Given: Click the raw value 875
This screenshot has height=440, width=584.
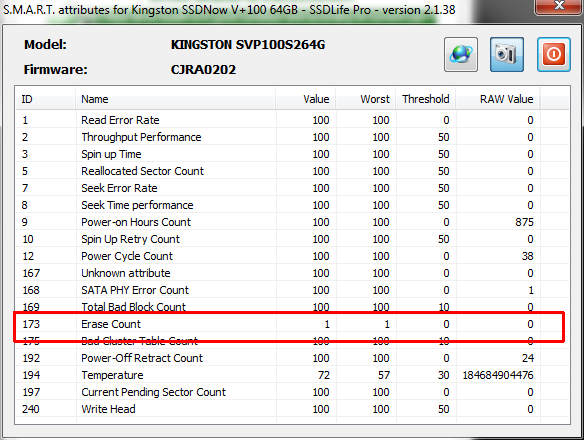Looking at the screenshot, I should [524, 222].
